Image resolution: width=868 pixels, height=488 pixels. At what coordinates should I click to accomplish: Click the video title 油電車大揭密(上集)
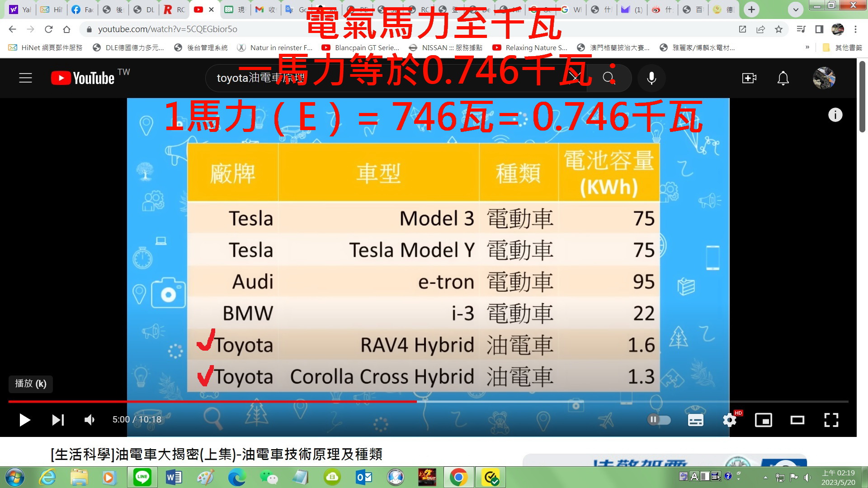[x=217, y=454]
